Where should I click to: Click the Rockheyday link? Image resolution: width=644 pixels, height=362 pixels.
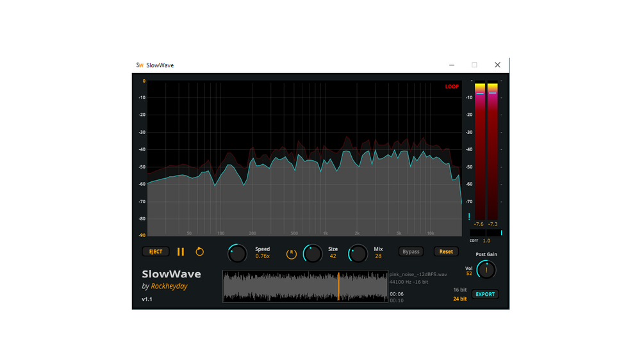click(x=169, y=286)
